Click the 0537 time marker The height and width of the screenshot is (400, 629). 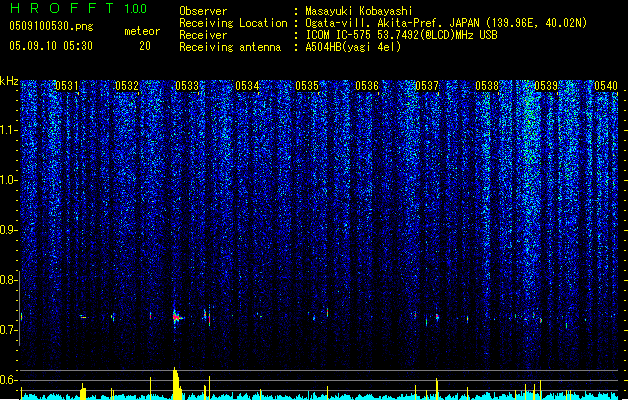click(x=427, y=86)
